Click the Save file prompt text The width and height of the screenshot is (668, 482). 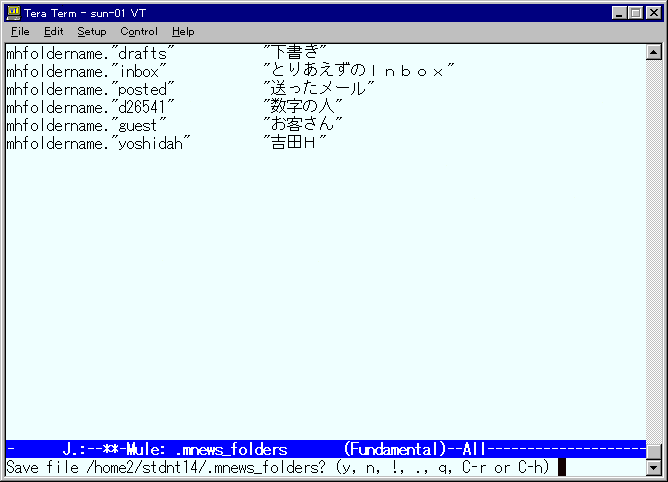coord(278,468)
